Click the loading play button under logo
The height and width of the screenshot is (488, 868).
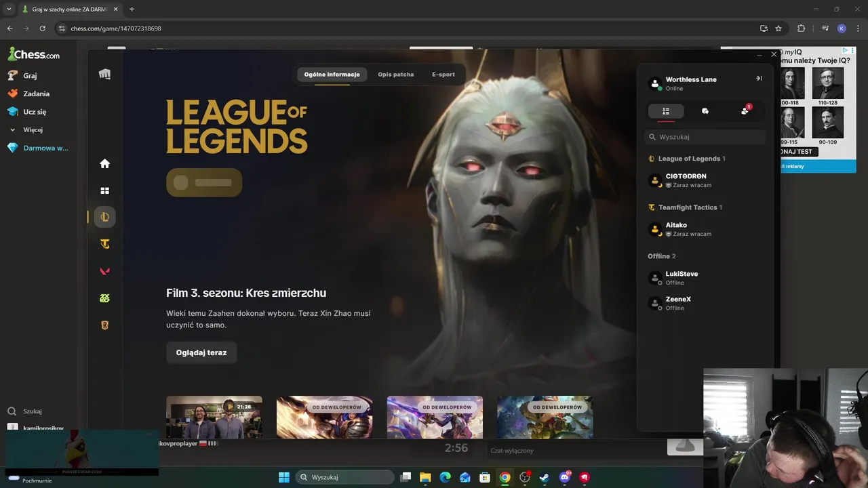tap(204, 182)
